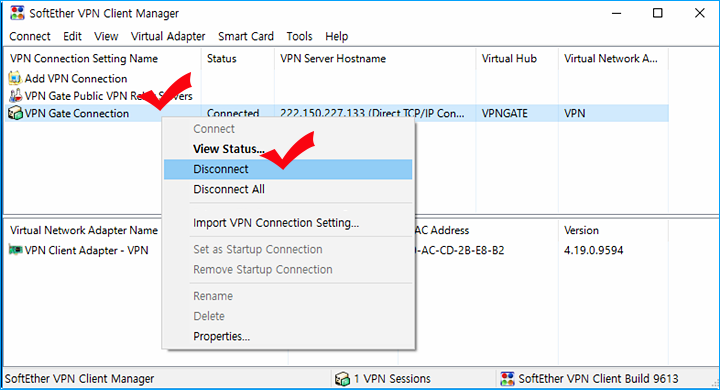The width and height of the screenshot is (720, 390).
Task: Click the VPN Sessions status bar icon
Action: (x=342, y=379)
